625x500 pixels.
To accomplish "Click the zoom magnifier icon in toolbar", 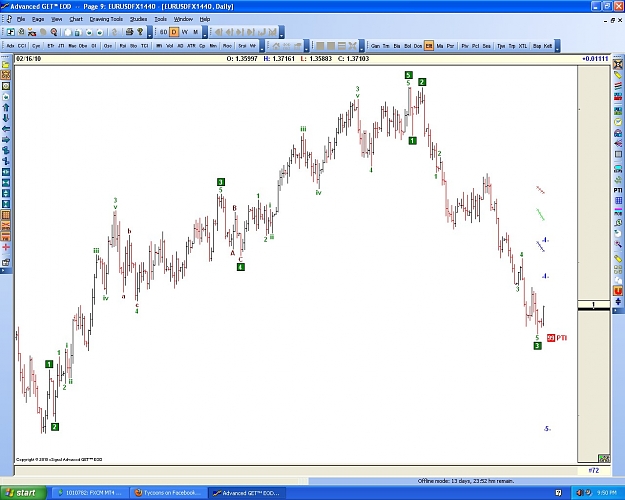I will tap(53, 32).
